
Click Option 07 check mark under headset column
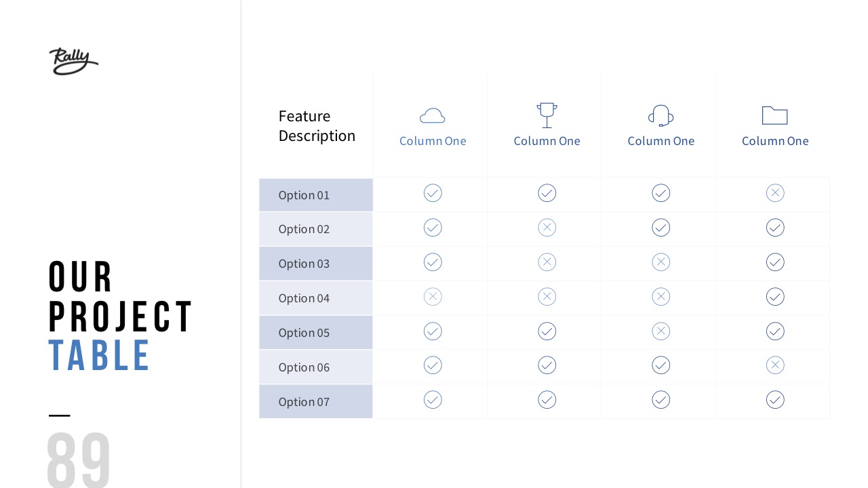click(x=661, y=400)
